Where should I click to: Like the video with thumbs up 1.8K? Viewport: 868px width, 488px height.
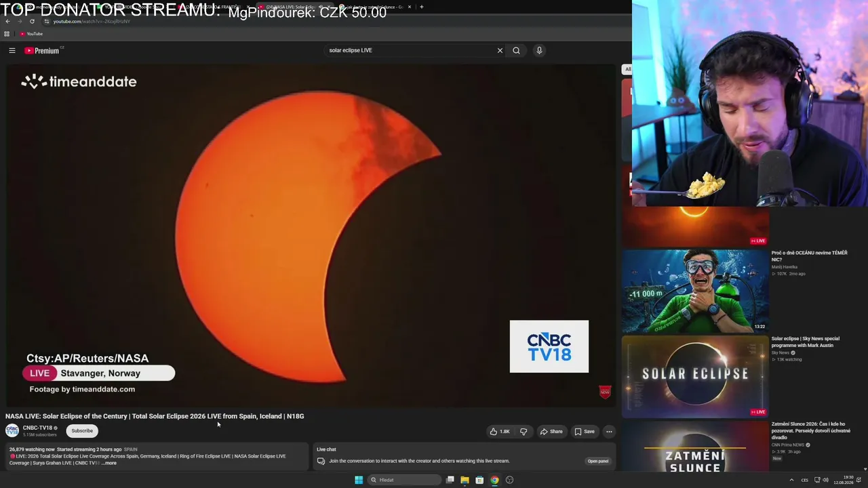(500, 431)
